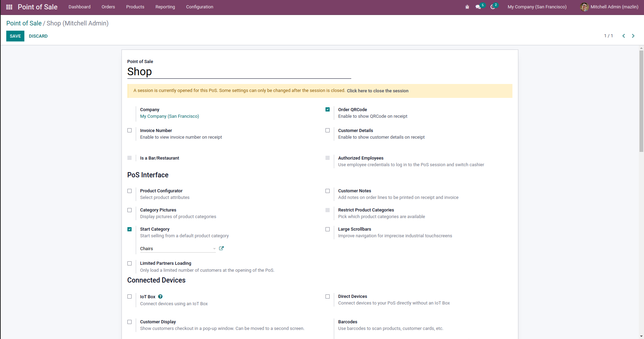Enable the Product Configurator checkbox
Viewport: 644px width, 339px height.
pyautogui.click(x=129, y=191)
